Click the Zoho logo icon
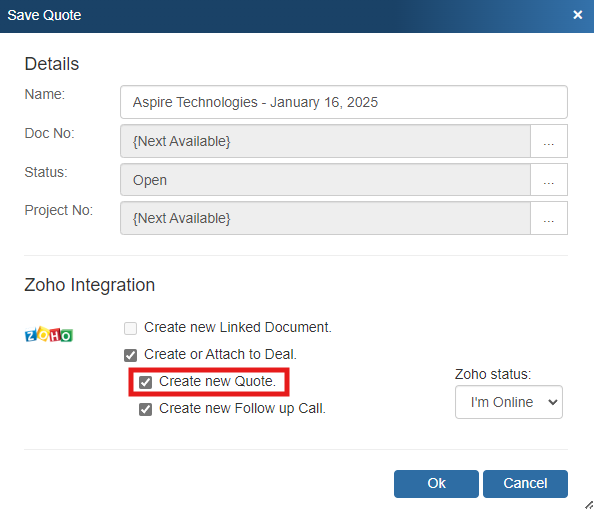The width and height of the screenshot is (594, 510). pos(48,335)
